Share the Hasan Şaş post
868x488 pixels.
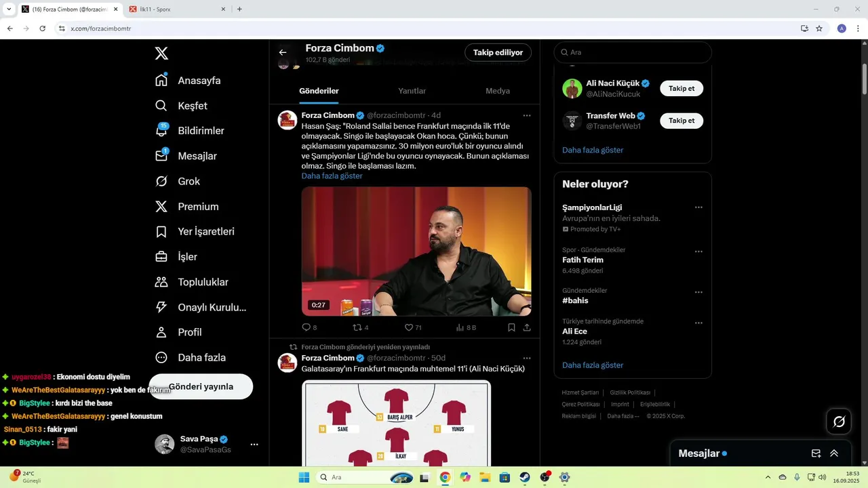click(527, 327)
